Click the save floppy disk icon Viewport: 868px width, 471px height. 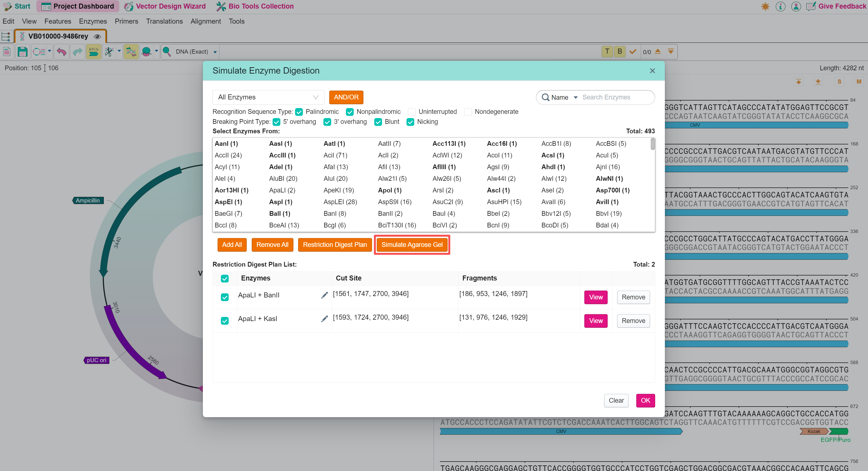(22, 52)
